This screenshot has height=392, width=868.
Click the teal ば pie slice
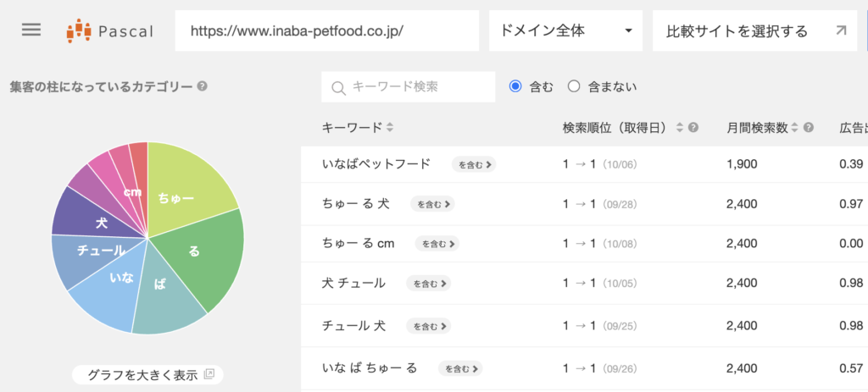(166, 293)
